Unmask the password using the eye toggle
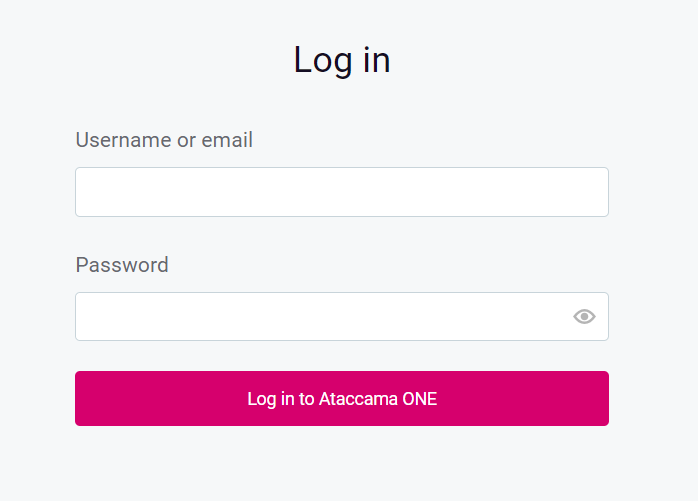This screenshot has width=698, height=501. (584, 317)
